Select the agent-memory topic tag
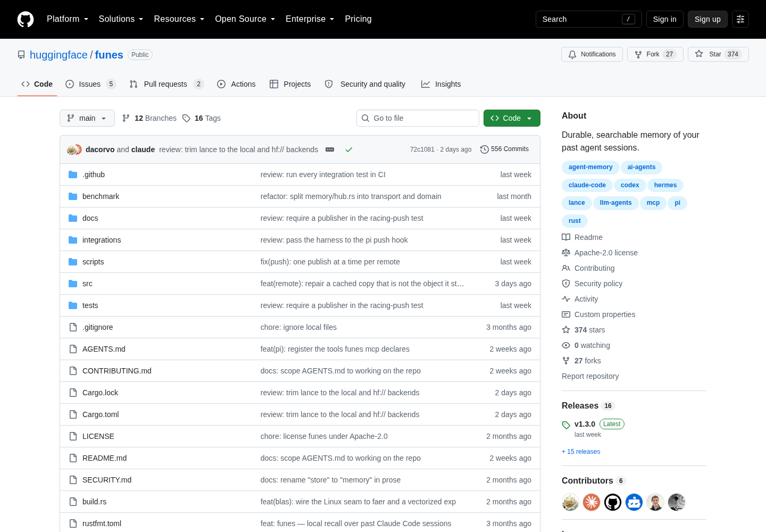Viewport: 766px width, 532px height. point(590,167)
